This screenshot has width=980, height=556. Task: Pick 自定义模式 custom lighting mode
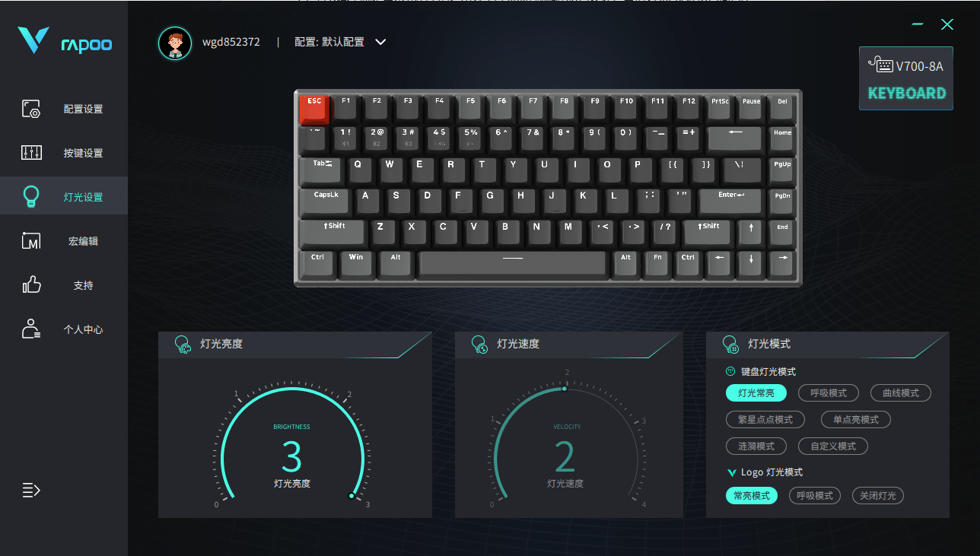833,446
